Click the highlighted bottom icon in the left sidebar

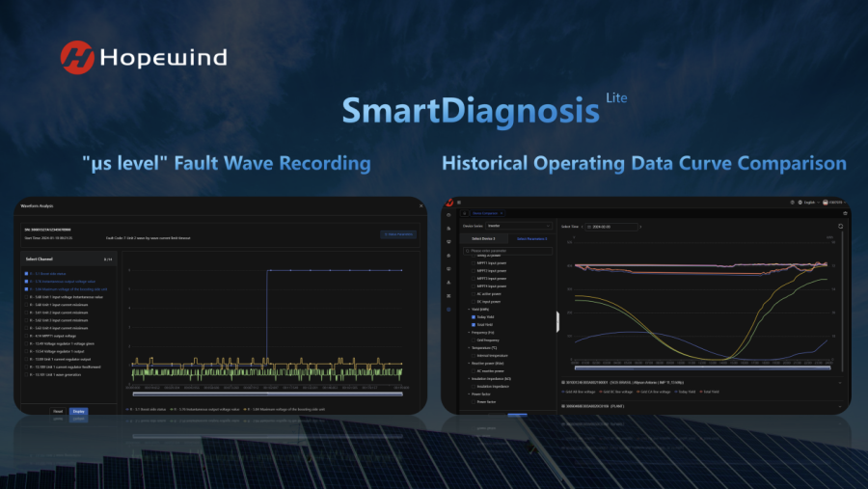[448, 309]
